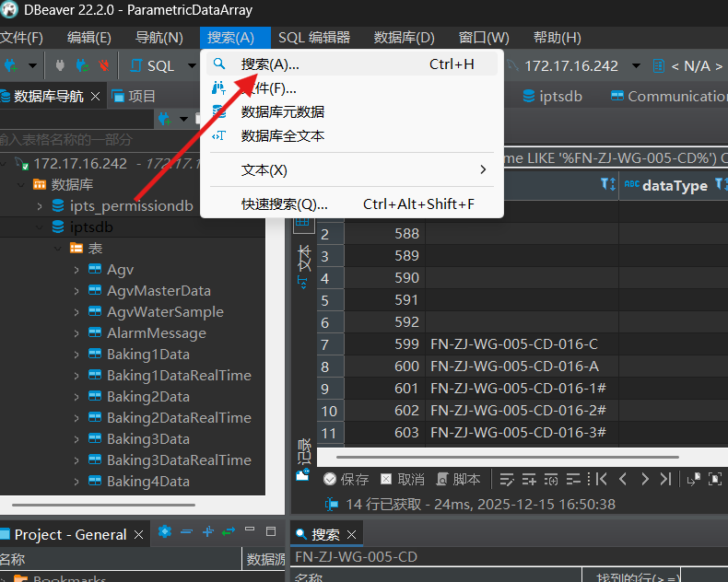Screen dimensions: 728x582
Task: Open the dropdown beside the new connection icon
Action: 32,65
